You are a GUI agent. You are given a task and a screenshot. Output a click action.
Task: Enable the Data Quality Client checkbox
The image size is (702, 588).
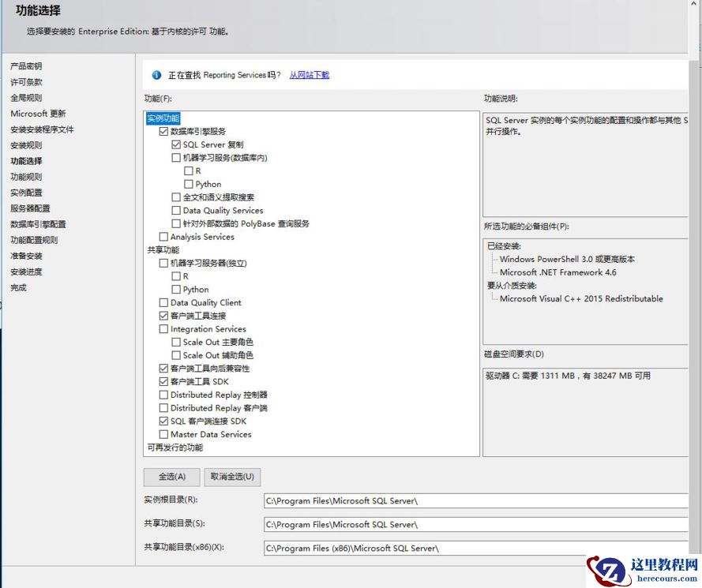pos(164,303)
